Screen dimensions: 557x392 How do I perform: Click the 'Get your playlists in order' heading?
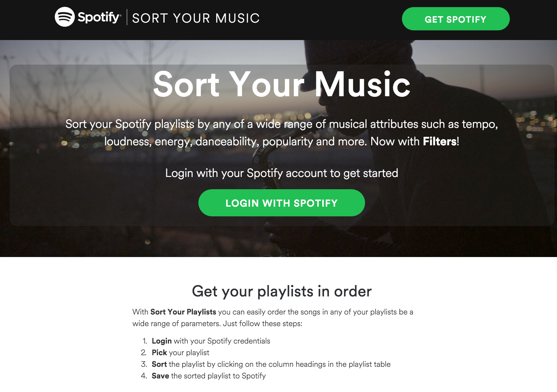point(281,291)
